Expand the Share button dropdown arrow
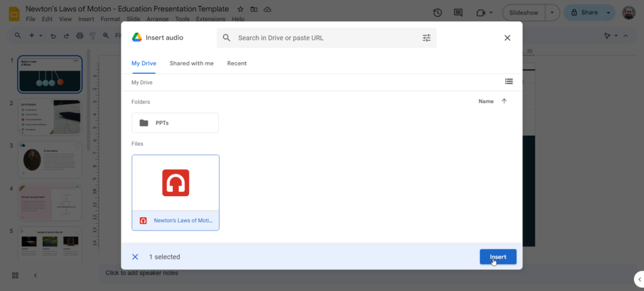This screenshot has width=644, height=291. [608, 13]
